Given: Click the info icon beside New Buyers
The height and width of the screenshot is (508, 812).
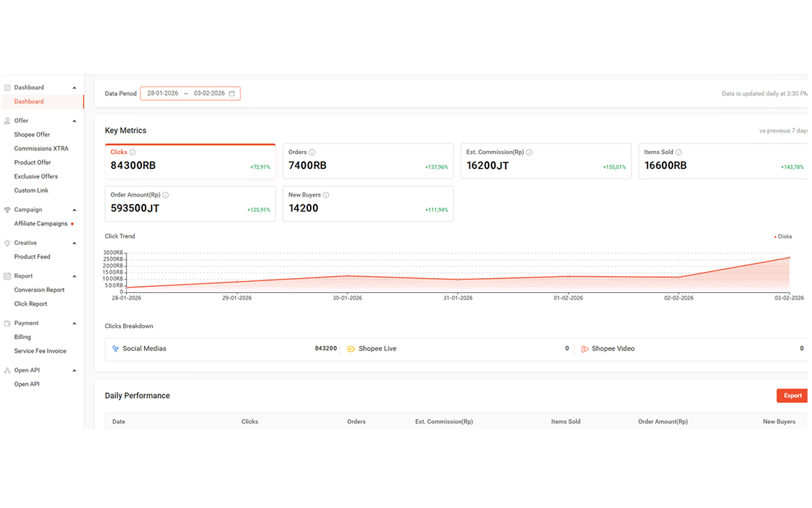Looking at the screenshot, I should [x=326, y=195].
